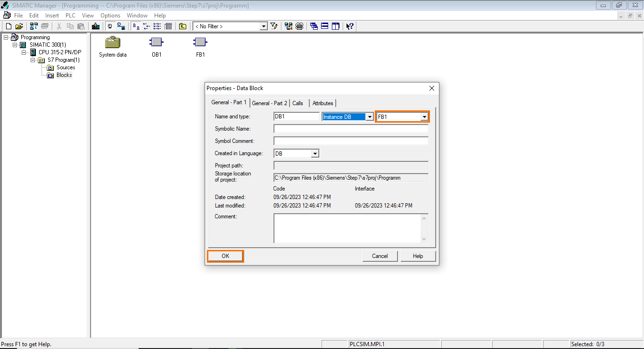Click the Download to PLC icon
Screen dimensions: 644x349
(96, 26)
